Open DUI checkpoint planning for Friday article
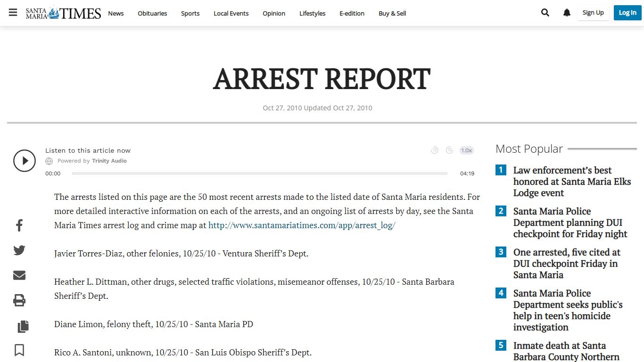The height and width of the screenshot is (362, 644). click(570, 222)
